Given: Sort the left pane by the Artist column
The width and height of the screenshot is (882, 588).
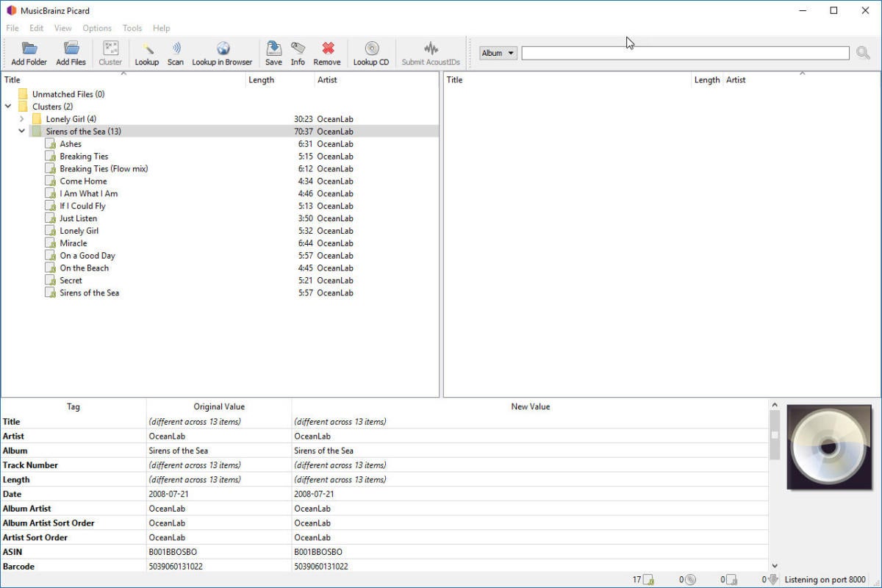Looking at the screenshot, I should click(x=376, y=80).
